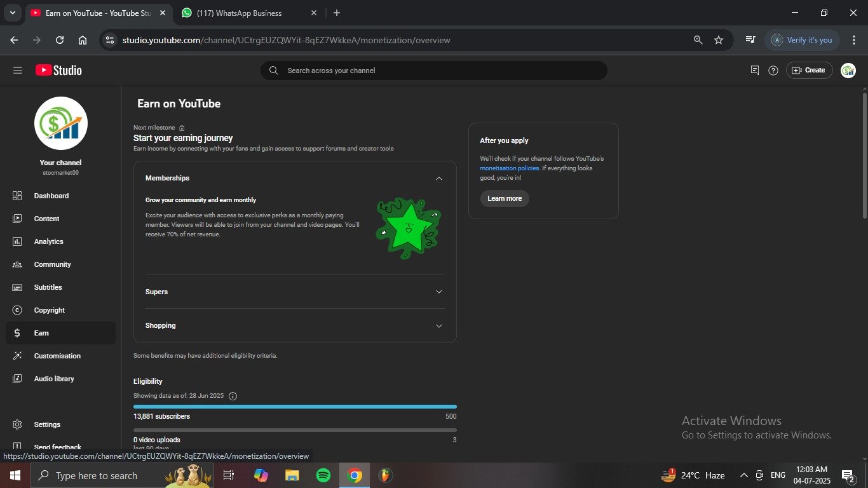Select the Earn on YouTube browser tab
Viewport: 868px width, 488px height.
point(98,13)
